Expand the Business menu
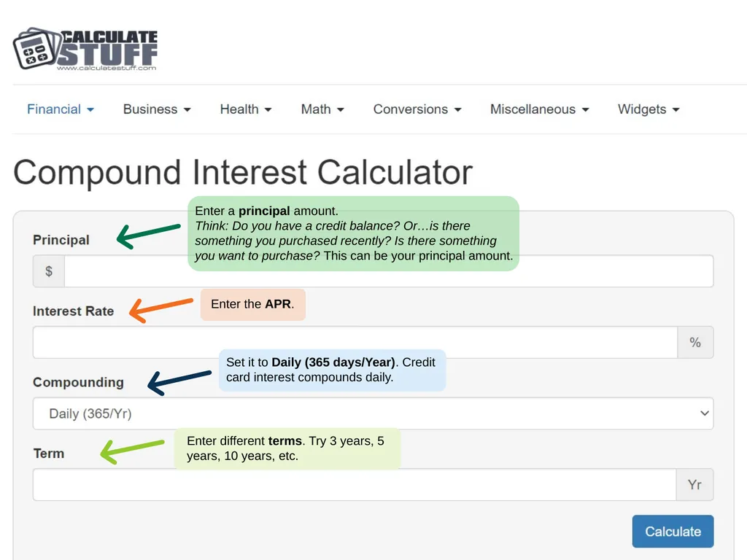 tap(157, 109)
